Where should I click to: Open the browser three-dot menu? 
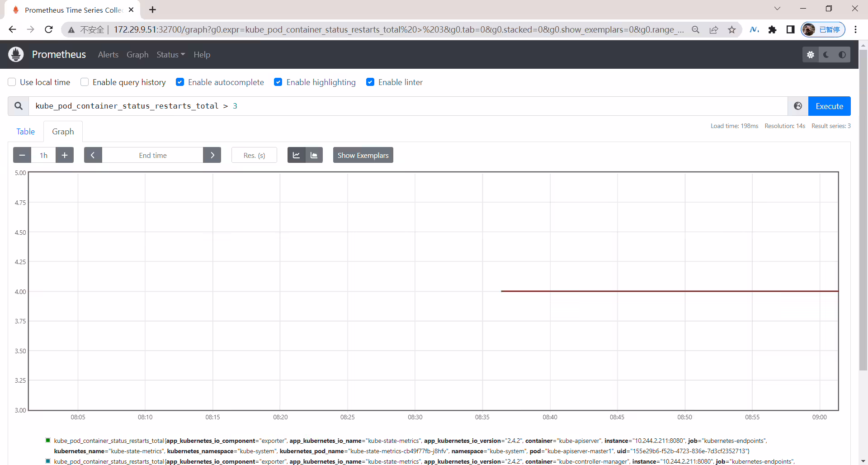pyautogui.click(x=855, y=30)
